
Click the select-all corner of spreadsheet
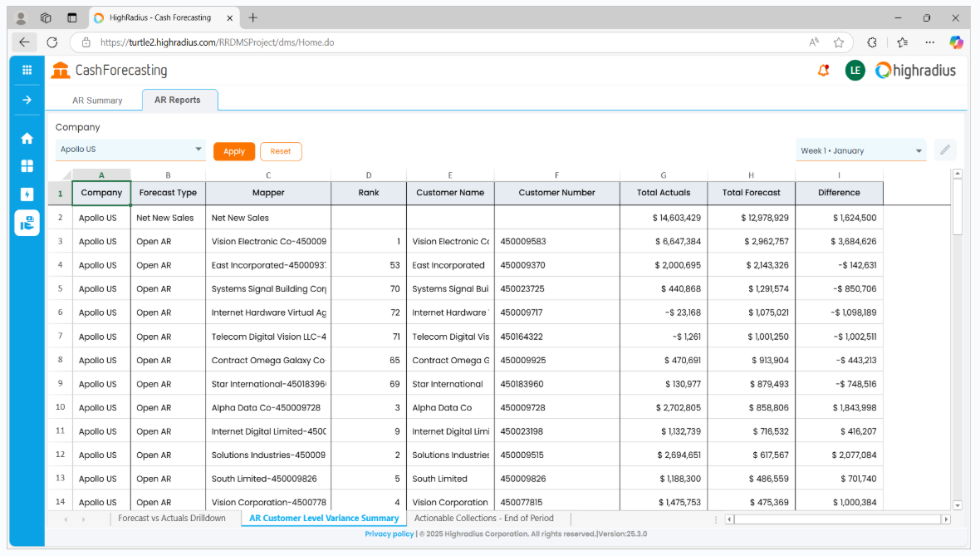point(60,175)
